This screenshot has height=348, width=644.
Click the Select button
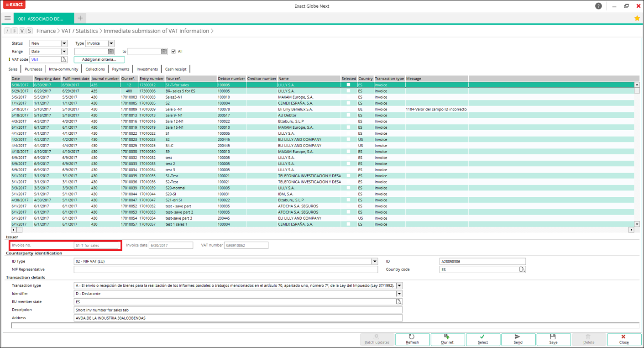point(482,339)
